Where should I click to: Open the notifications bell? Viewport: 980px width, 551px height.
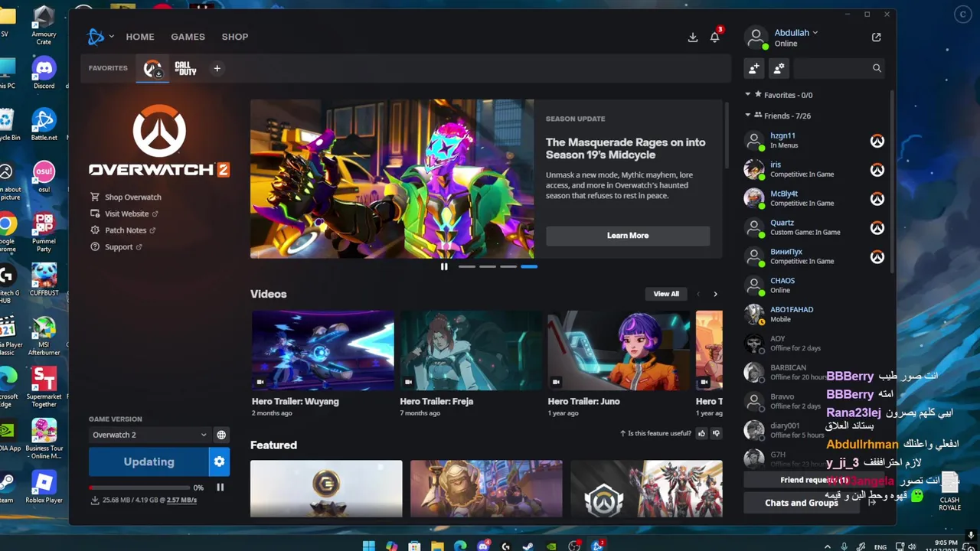click(x=715, y=37)
